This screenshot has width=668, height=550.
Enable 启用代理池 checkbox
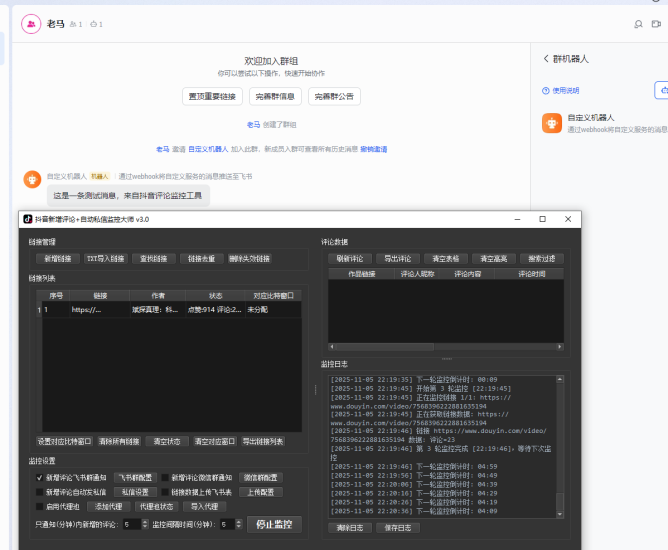pyautogui.click(x=40, y=507)
